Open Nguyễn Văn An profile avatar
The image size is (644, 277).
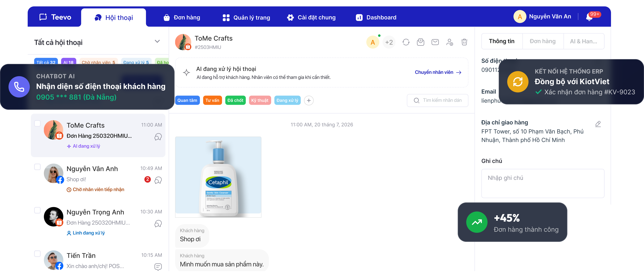click(x=520, y=17)
